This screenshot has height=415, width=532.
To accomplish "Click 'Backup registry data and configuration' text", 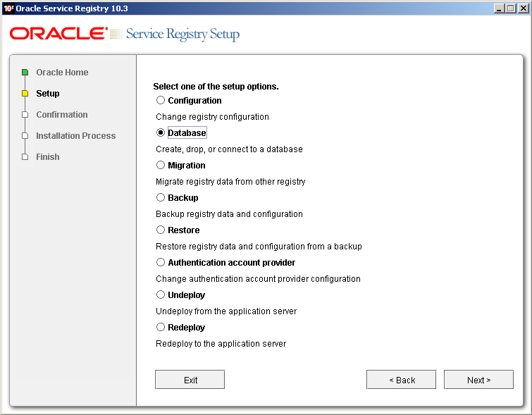I will pos(229,214).
